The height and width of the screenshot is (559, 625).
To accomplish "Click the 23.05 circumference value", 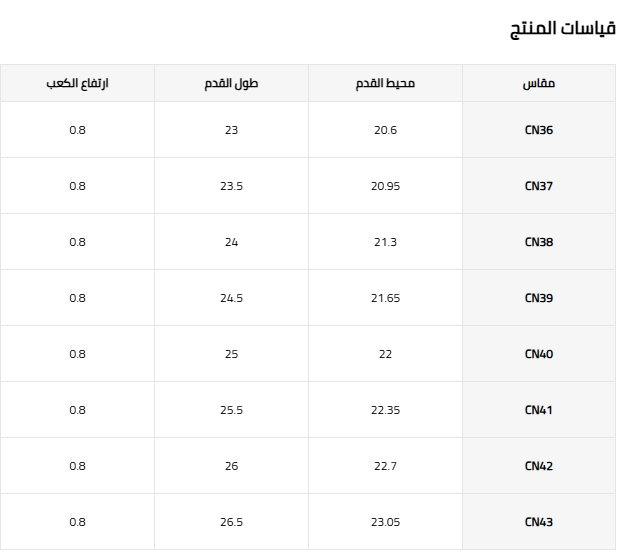I will [385, 522].
